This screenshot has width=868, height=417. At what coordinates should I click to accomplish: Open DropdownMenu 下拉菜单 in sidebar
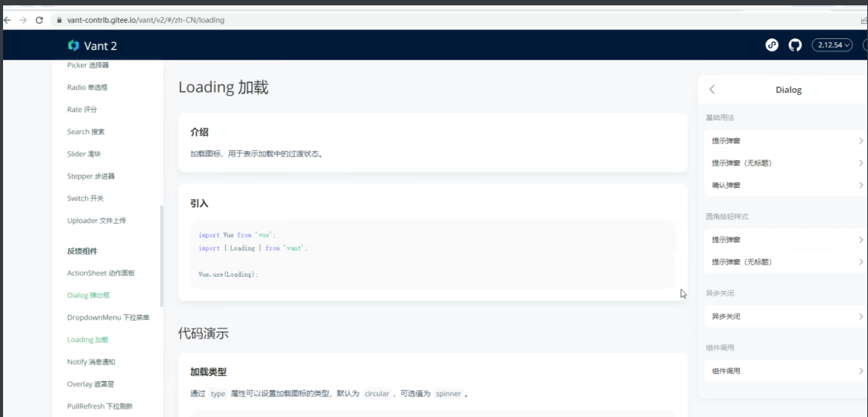tap(108, 317)
